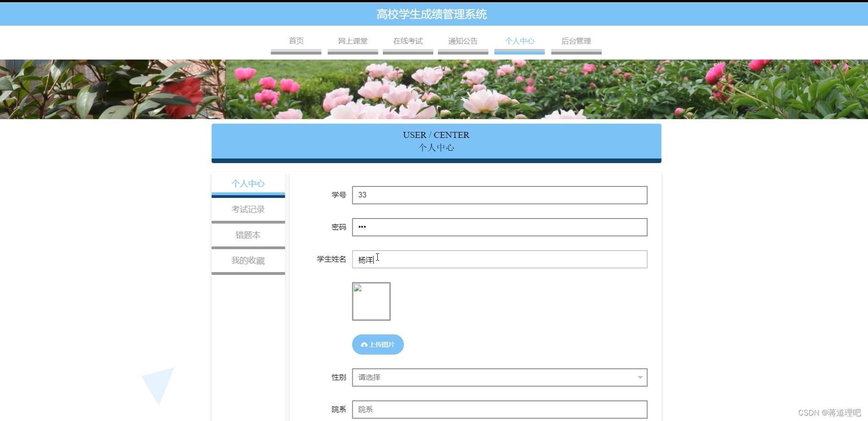Select the 在线考试 navigation entry

[x=408, y=41]
